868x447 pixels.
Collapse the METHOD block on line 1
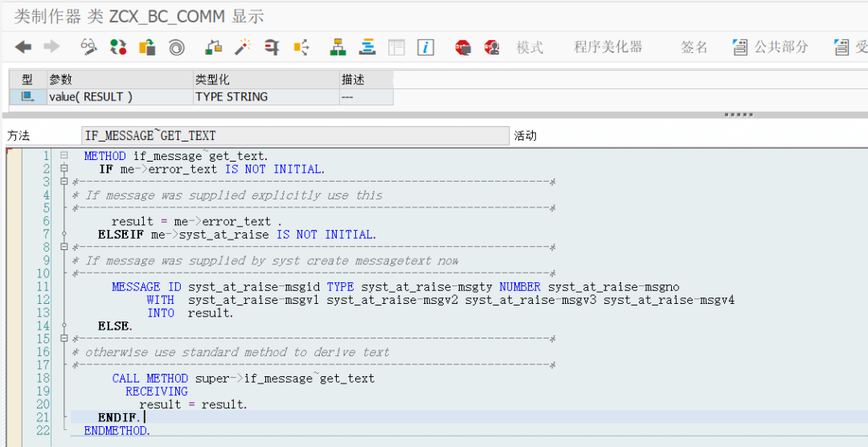point(64,156)
